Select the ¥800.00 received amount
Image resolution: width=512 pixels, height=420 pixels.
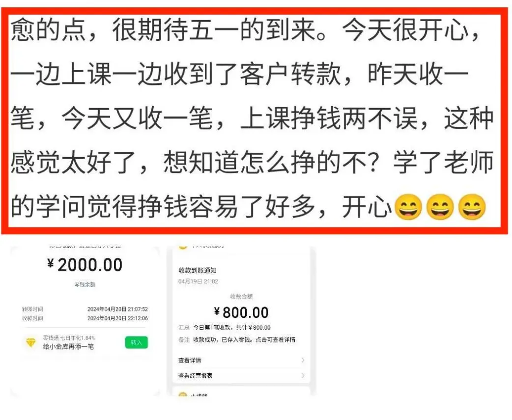point(241,312)
